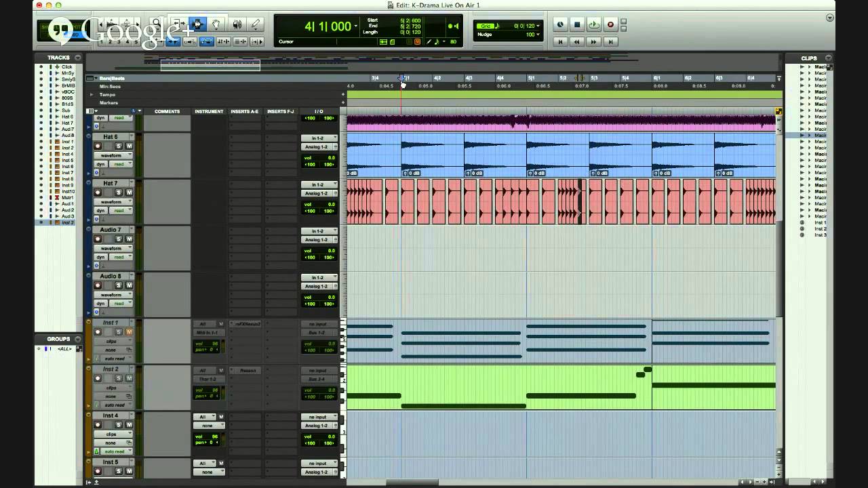The height and width of the screenshot is (488, 868).
Task: Click the Audio 7 track name
Action: (x=111, y=230)
